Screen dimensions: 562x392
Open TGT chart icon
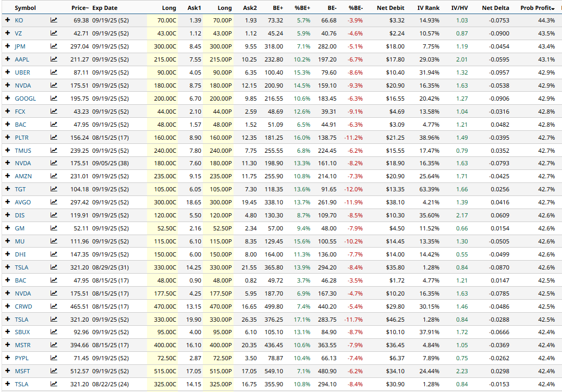tap(54, 189)
